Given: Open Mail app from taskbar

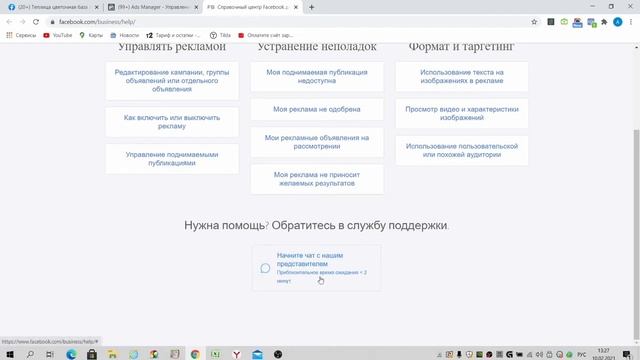Looking at the screenshot, I should click(257, 354).
